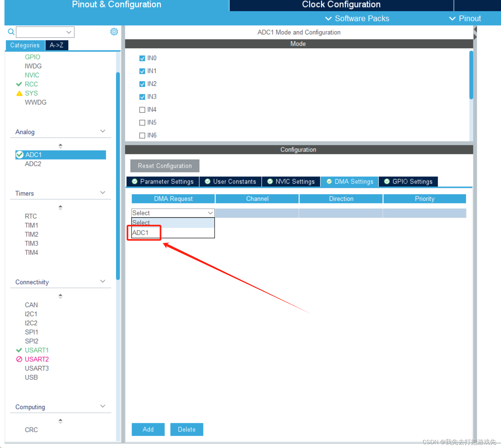This screenshot has height=448, width=501.
Task: Uncheck the IN2 checkbox
Action: click(x=142, y=84)
